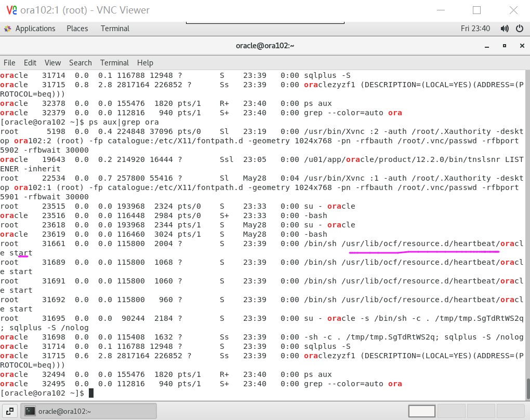
Task: Open the Places dropdown on the top panel
Action: [77, 29]
